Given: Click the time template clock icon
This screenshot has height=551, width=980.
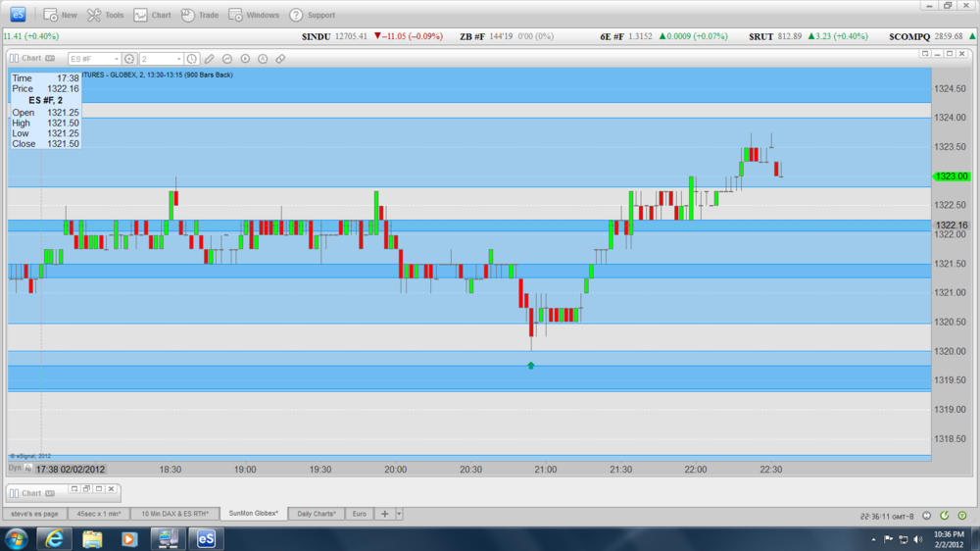Looking at the screenshot, I should pyautogui.click(x=192, y=59).
